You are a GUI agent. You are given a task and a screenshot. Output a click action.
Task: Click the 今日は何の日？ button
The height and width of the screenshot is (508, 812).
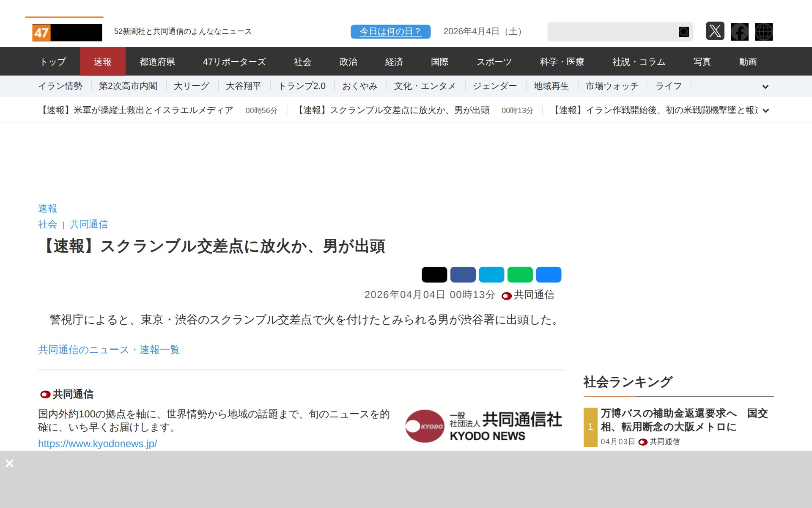pos(390,32)
